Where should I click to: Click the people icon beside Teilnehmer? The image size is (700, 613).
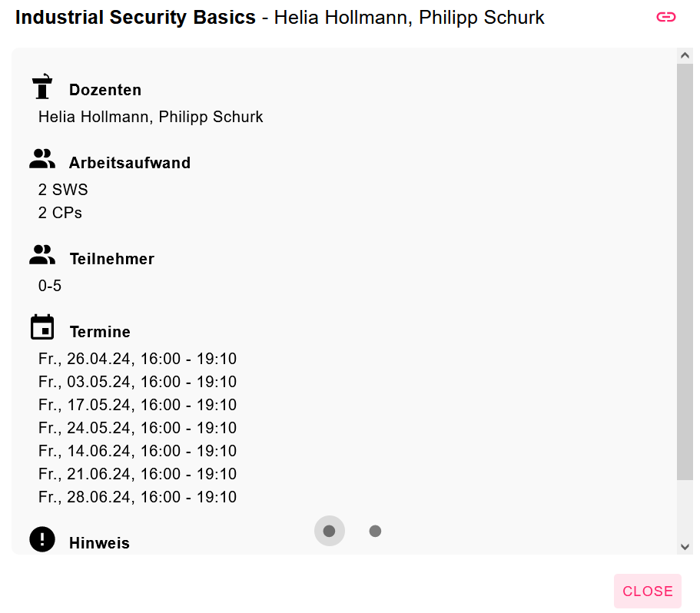(42, 254)
